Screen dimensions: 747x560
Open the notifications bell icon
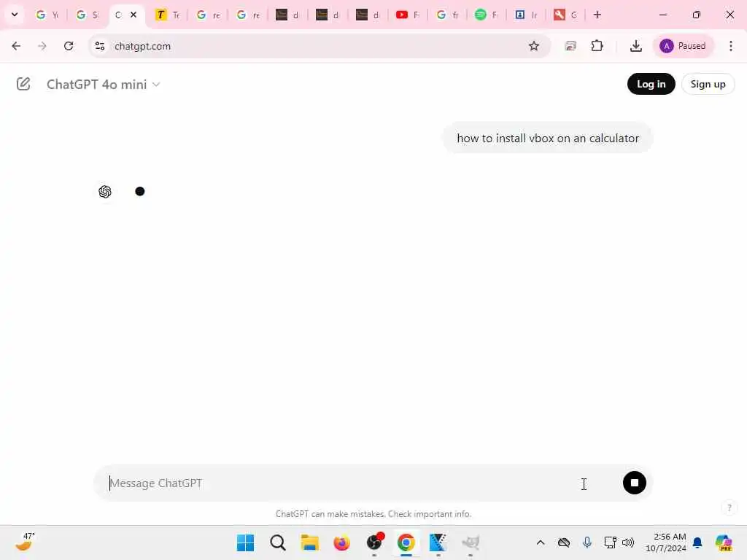tap(697, 542)
